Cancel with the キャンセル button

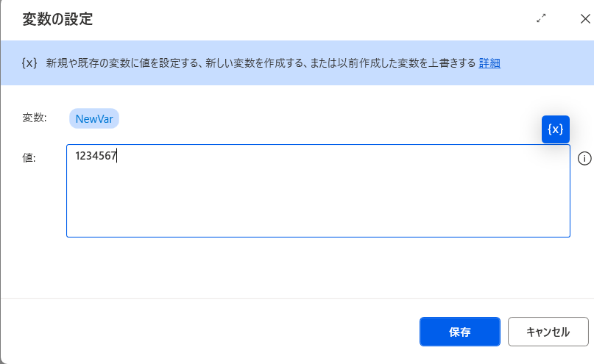(548, 332)
